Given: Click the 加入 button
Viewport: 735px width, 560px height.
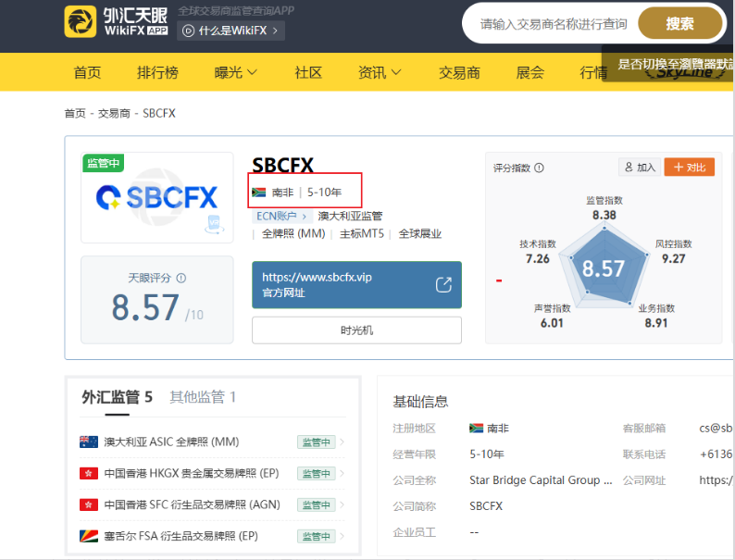Looking at the screenshot, I should (640, 168).
